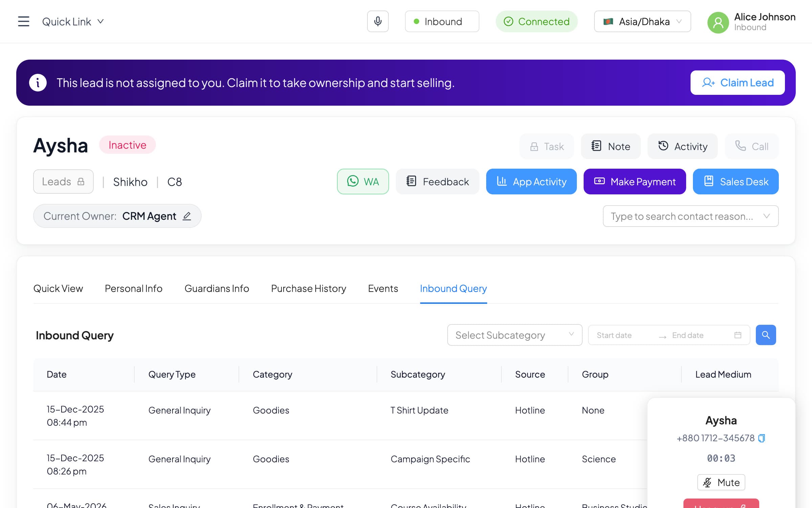The image size is (812, 508).
Task: Click Alice Johnson's avatar icon
Action: point(718,22)
